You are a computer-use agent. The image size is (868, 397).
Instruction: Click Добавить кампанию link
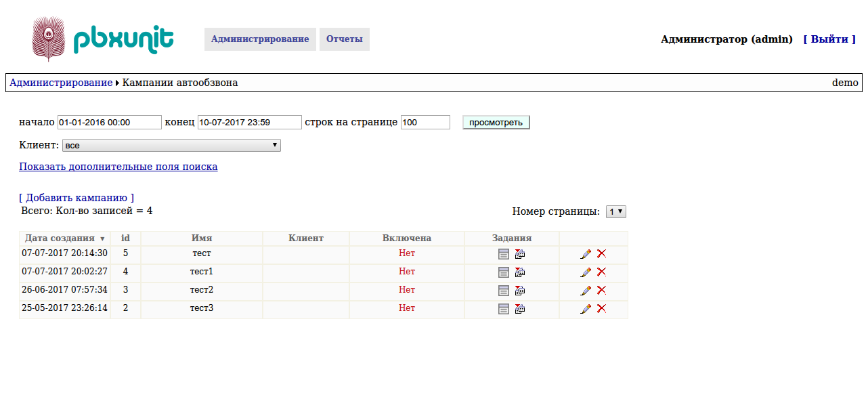coord(77,198)
